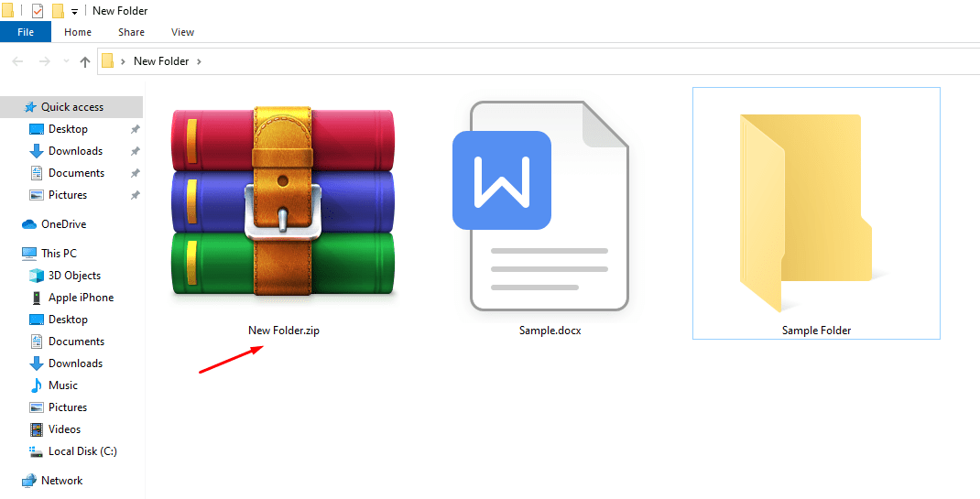
Task: Click the Sample Folder name label
Action: pyautogui.click(x=816, y=331)
